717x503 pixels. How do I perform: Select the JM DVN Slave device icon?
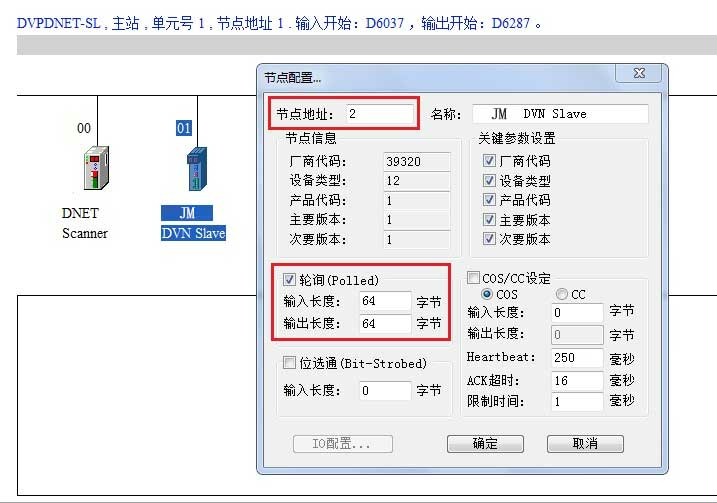pos(193,169)
